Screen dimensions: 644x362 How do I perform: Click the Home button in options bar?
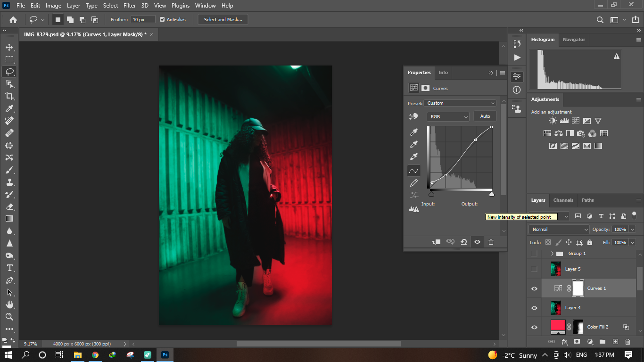click(x=13, y=19)
